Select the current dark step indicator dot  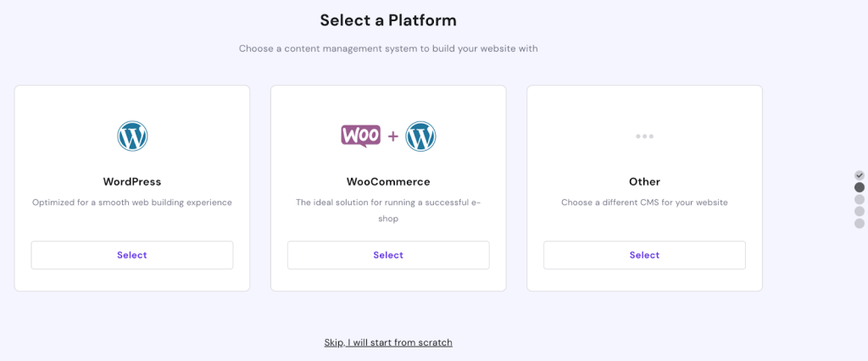(x=860, y=187)
